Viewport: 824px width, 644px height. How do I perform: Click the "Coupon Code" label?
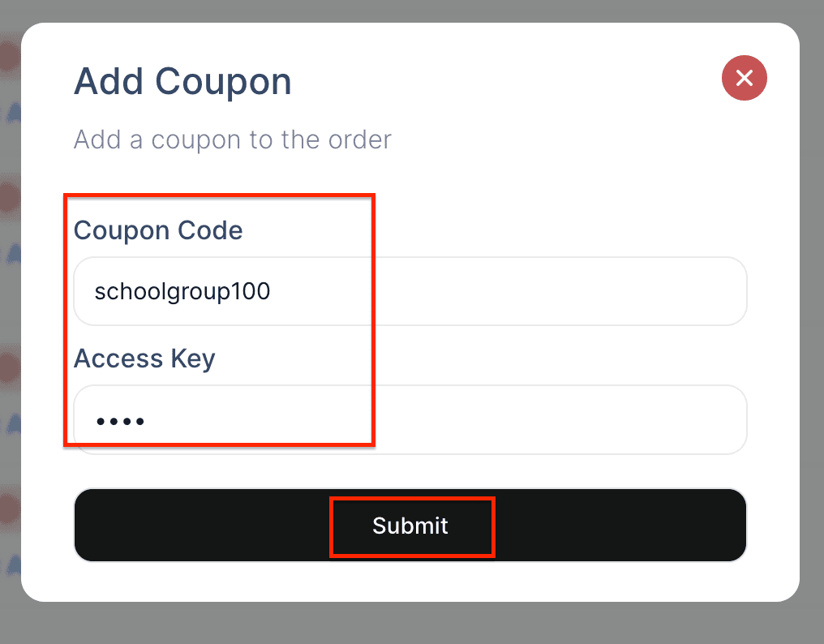coord(158,230)
